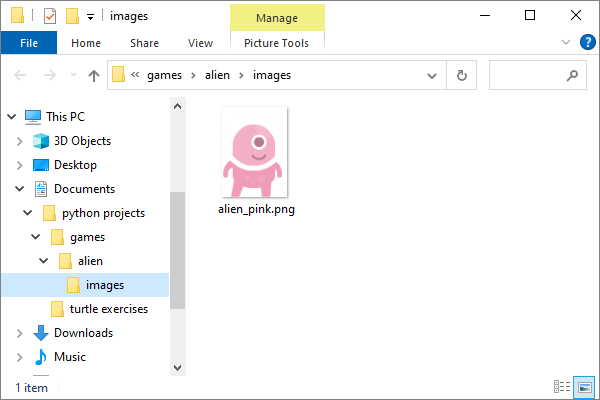This screenshot has height=400, width=600.
Task: Go forward with the Forward arrow
Action: [49, 75]
